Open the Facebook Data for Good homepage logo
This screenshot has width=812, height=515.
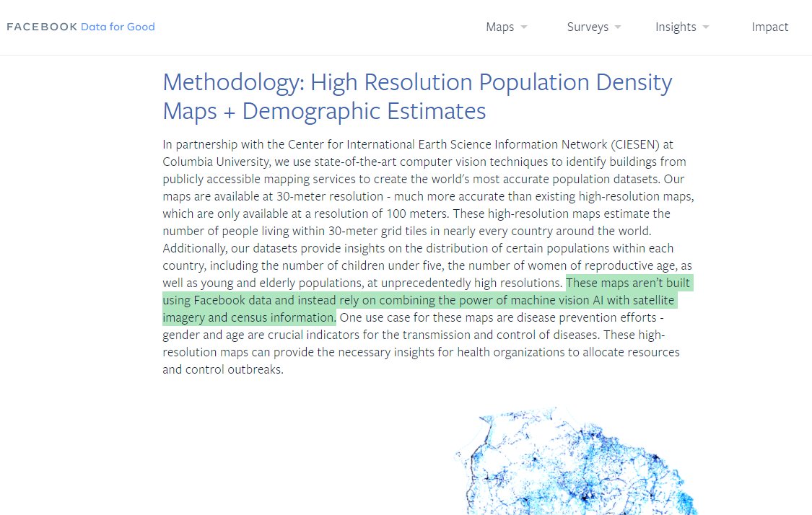[81, 27]
